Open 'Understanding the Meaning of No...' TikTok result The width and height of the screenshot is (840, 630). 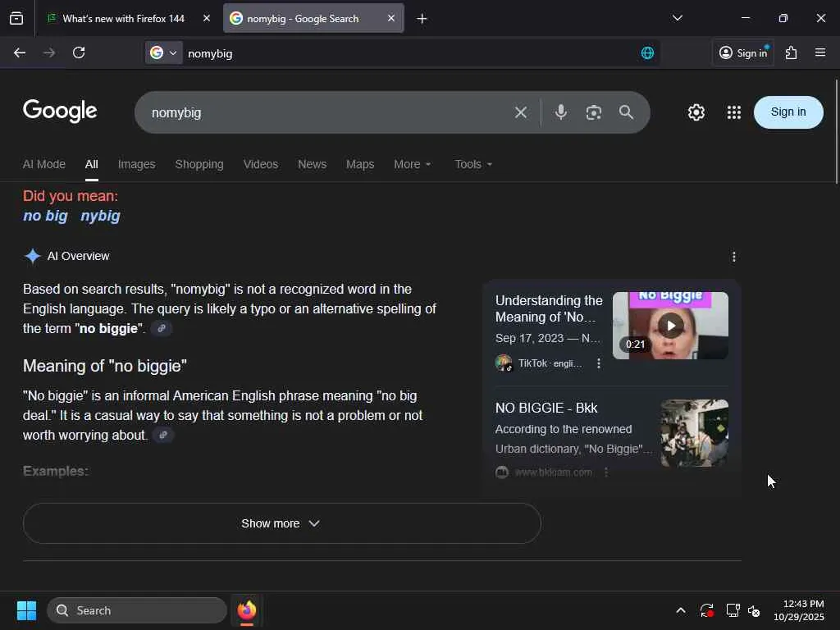coord(549,308)
